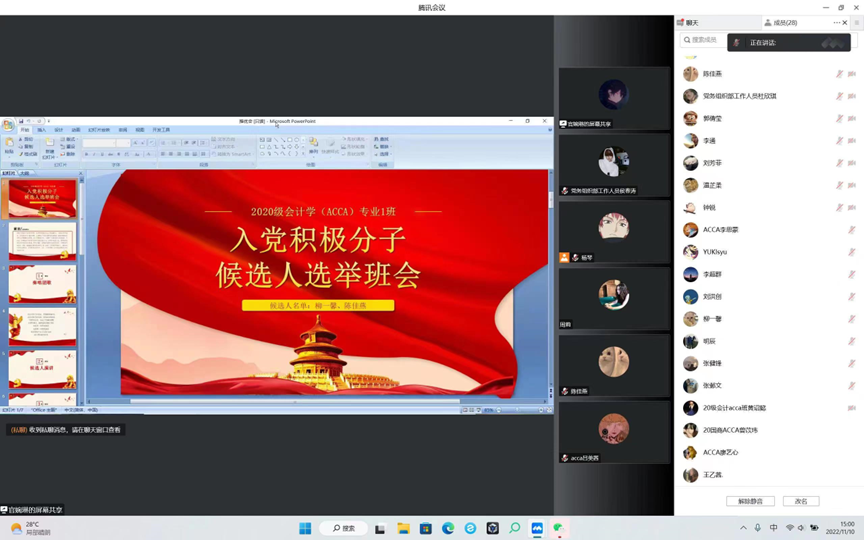The width and height of the screenshot is (864, 540).
Task: Click the 解除静音 unmute button
Action: 750,501
